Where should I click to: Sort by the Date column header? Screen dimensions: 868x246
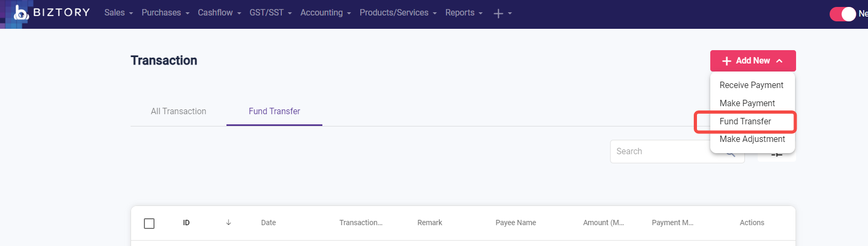(269, 223)
